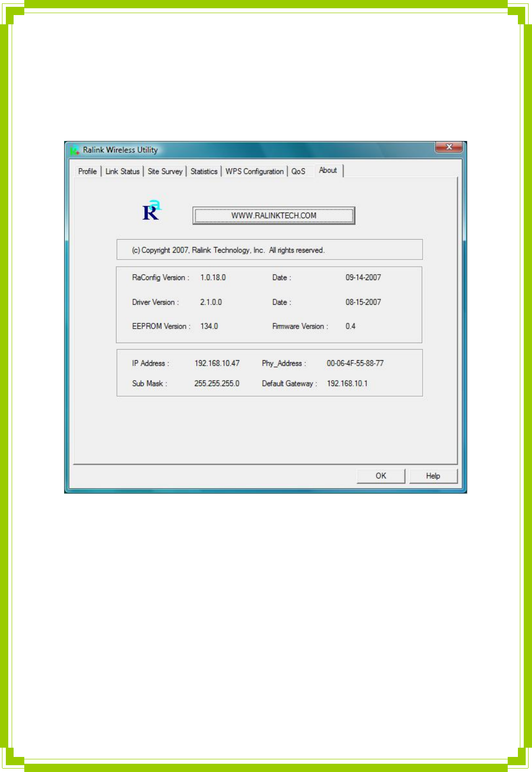Viewport: 532px width, 772px height.
Task: Click the Ralink title bar app icon
Action: click(x=74, y=150)
